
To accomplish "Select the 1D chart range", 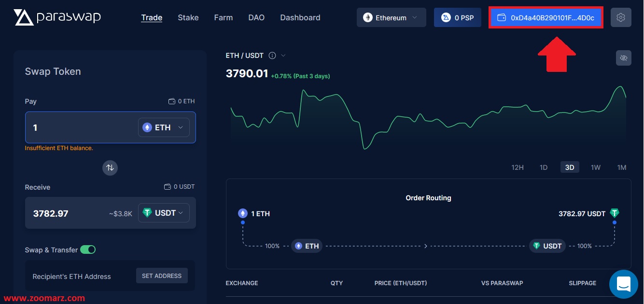I will pos(544,167).
